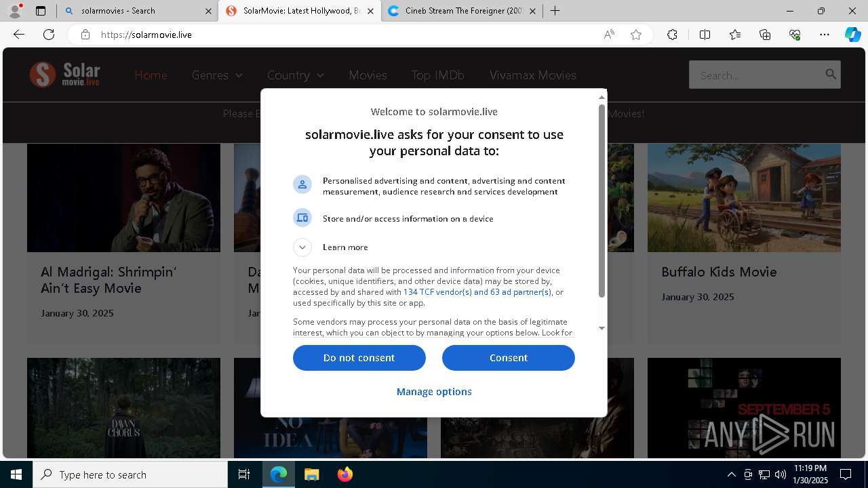Screen dimensions: 868x488
Task: Expand the Country dropdown menu
Action: (x=296, y=75)
